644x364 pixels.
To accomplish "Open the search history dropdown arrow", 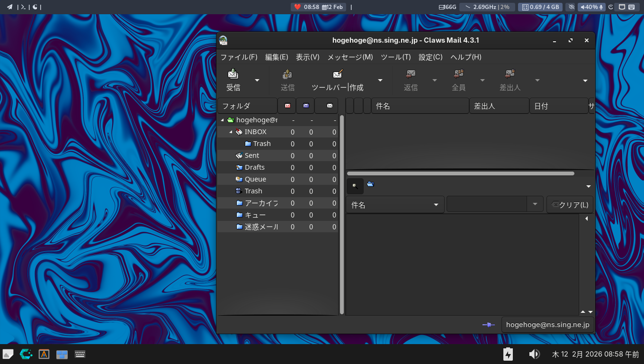I will 535,204.
